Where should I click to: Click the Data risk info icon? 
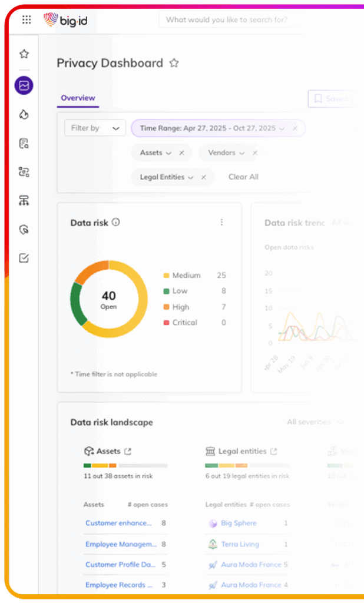click(x=116, y=223)
